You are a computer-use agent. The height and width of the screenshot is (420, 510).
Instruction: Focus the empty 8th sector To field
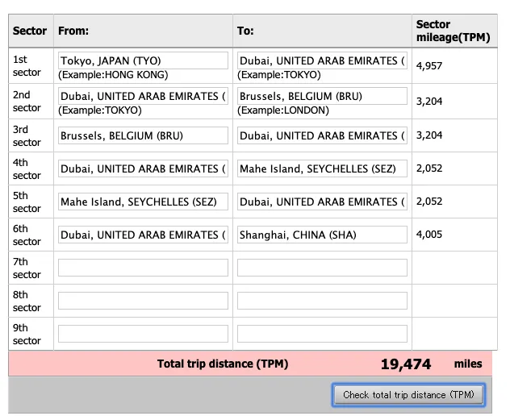pyautogui.click(x=322, y=301)
